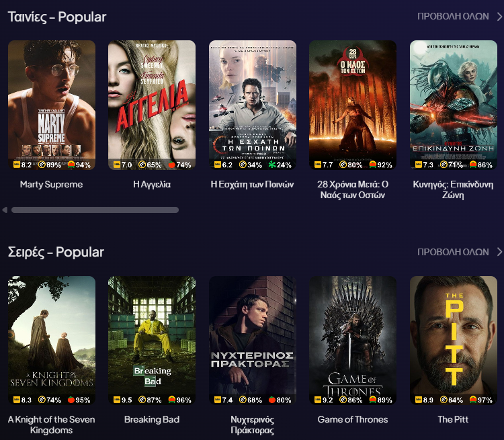The width and height of the screenshot is (504, 440).
Task: Click the certified fresh icon on The Pitt
Action: [x=473, y=400]
